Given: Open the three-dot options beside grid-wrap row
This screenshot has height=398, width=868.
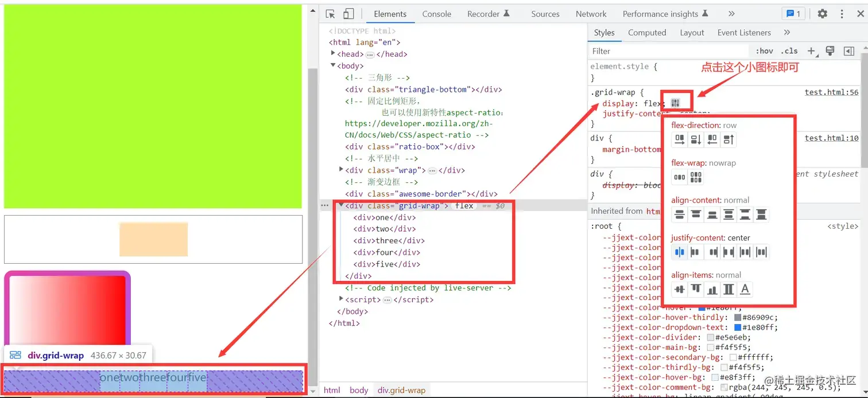Looking at the screenshot, I should [324, 205].
